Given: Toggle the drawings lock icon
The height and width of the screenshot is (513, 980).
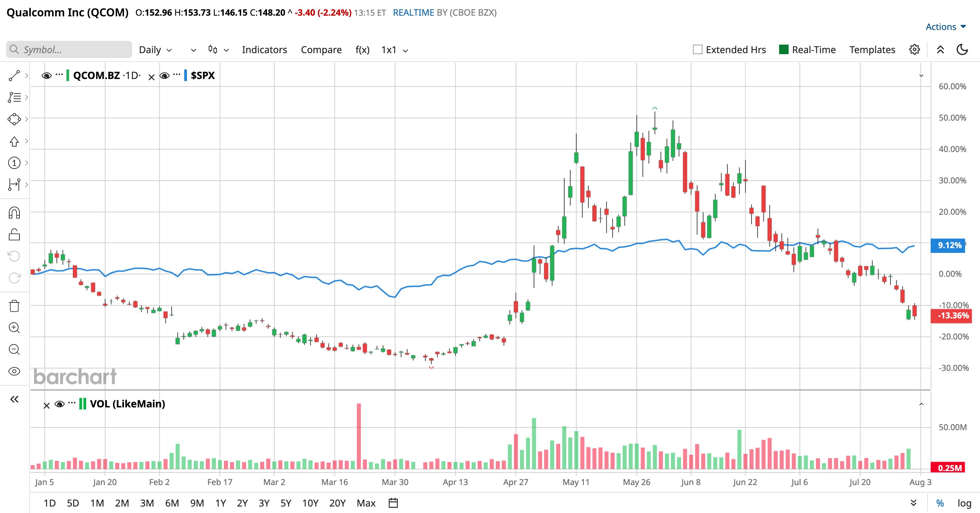Looking at the screenshot, I should (14, 234).
